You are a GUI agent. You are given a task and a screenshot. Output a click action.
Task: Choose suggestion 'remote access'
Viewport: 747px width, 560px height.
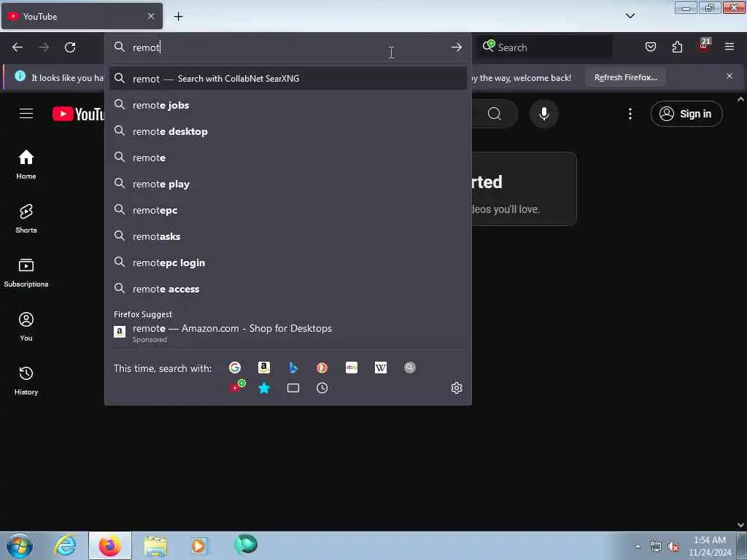click(x=287, y=289)
